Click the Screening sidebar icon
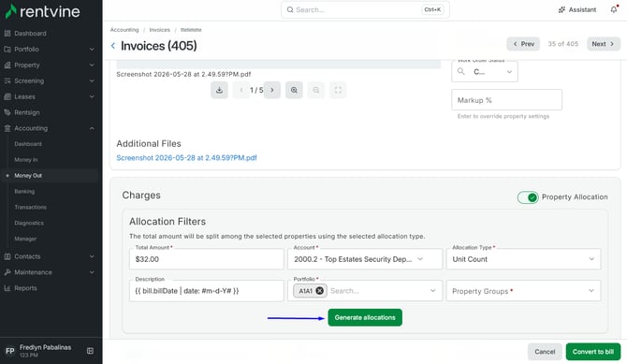The image size is (627, 364). point(7,80)
